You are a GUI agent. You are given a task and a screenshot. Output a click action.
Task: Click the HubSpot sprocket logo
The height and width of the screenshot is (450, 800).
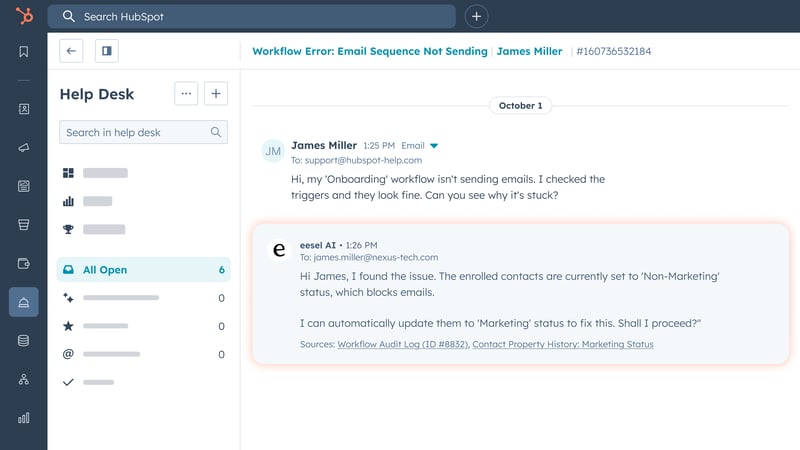[x=24, y=16]
